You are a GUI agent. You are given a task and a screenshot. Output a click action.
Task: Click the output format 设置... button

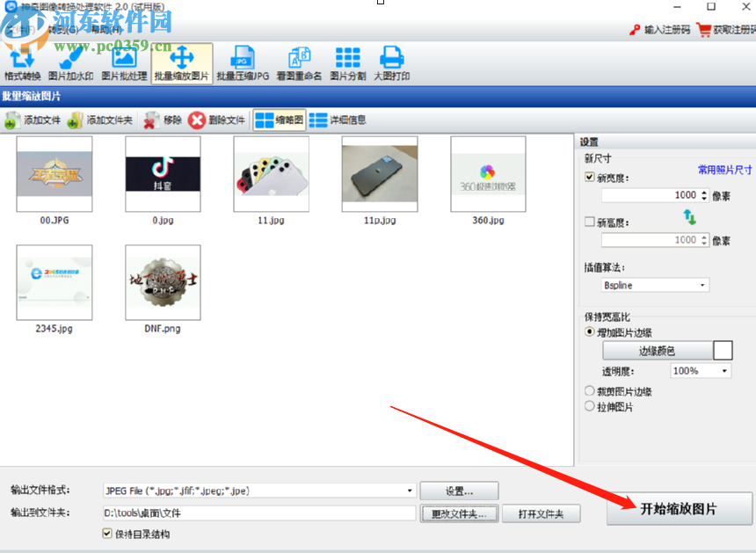pos(459,491)
